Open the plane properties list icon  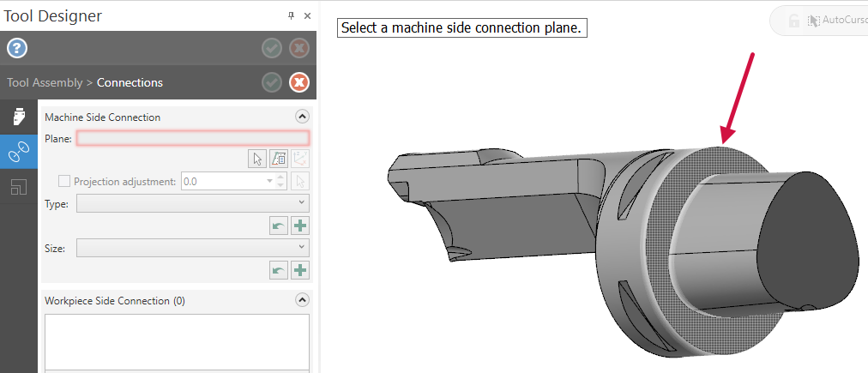click(279, 159)
